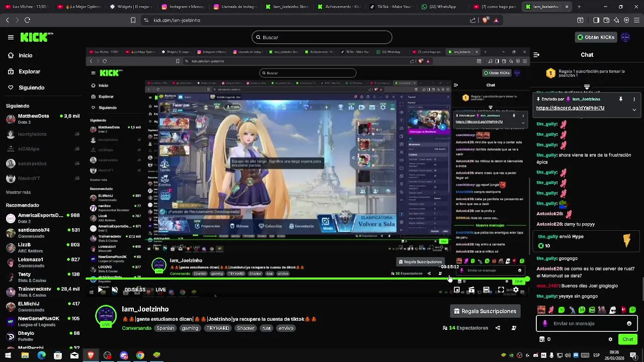Open a new browser tab
The height and width of the screenshot is (362, 644).
579,7
